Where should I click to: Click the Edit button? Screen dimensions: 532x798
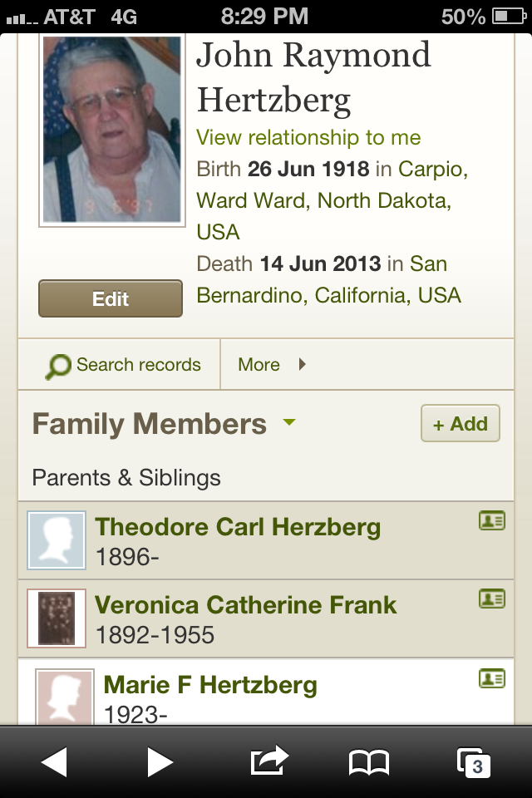[x=110, y=298]
